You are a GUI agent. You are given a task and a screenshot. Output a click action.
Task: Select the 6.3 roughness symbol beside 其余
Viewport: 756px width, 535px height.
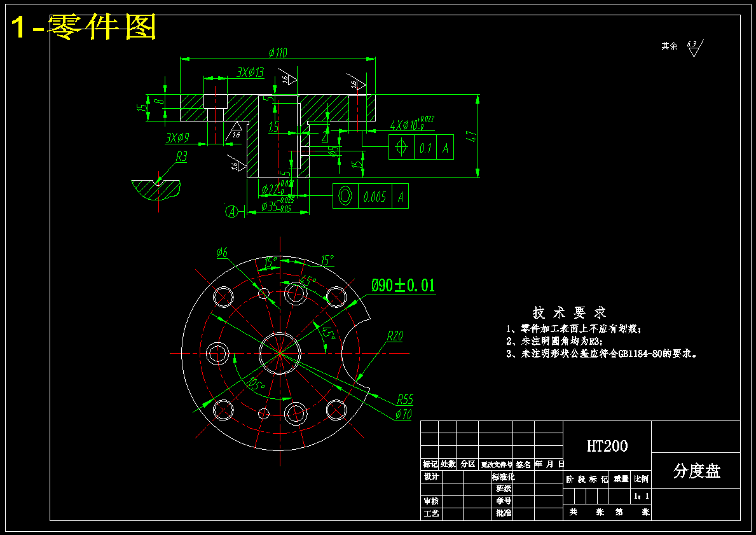coord(695,48)
